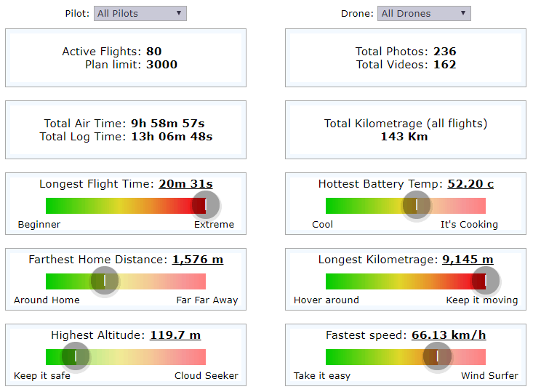Open the Pilot dropdown showing All Pilots
This screenshot has width=533, height=392.
coord(140,13)
